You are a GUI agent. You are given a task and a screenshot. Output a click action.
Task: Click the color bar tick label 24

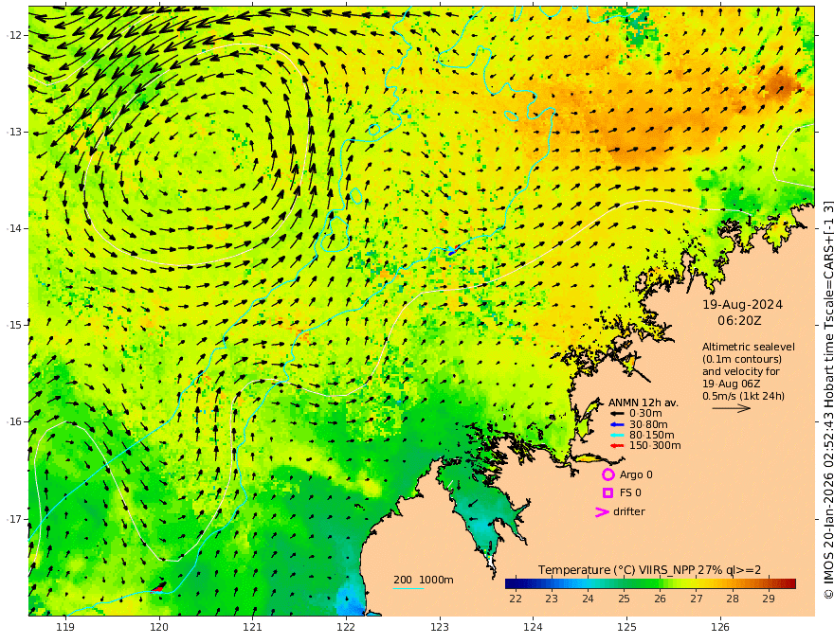588,599
